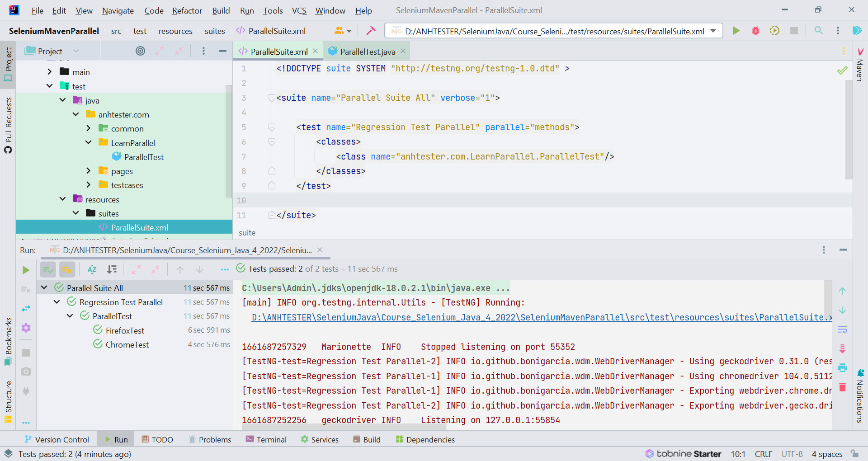Collapse all icon in the Project panel toolbar
Image resolution: width=868 pixels, height=461 pixels.
point(179,51)
